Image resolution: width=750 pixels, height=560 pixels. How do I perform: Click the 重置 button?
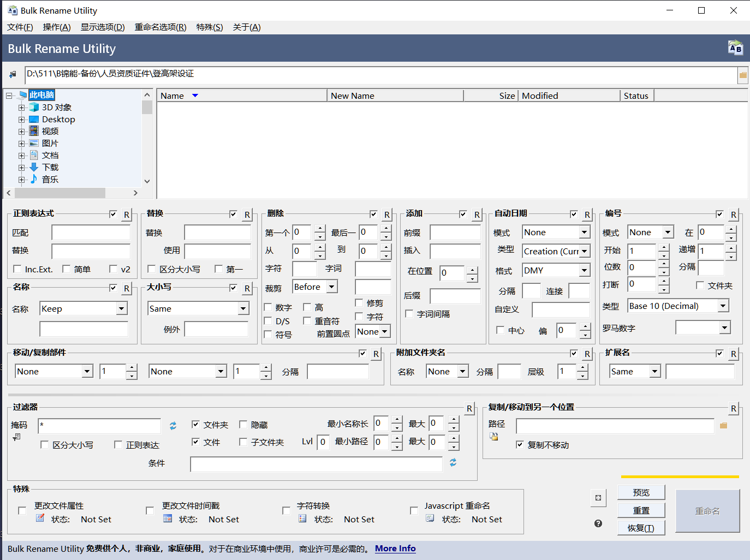[x=641, y=510]
